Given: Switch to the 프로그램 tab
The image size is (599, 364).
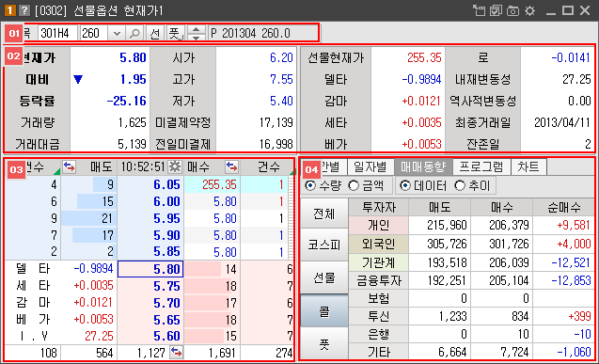Looking at the screenshot, I should pyautogui.click(x=481, y=166).
